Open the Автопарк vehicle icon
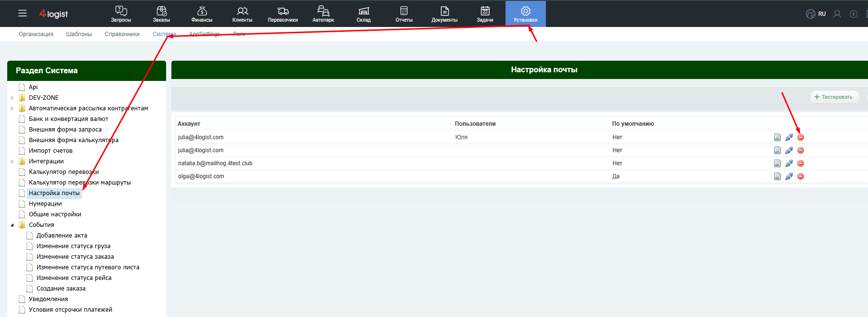Image resolution: width=868 pixels, height=317 pixels. (x=323, y=11)
